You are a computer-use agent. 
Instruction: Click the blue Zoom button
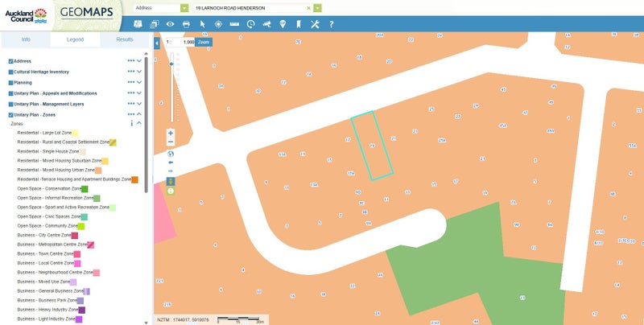click(x=204, y=42)
